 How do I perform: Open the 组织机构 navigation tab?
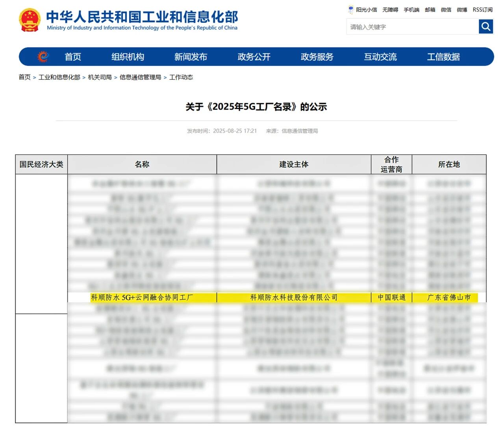[128, 57]
